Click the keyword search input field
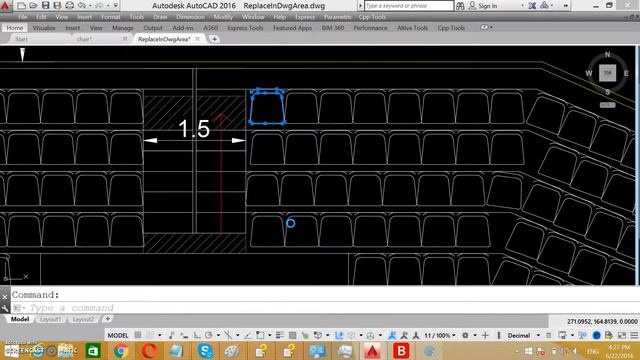Viewport: 640px width, 360px height. pos(409,6)
